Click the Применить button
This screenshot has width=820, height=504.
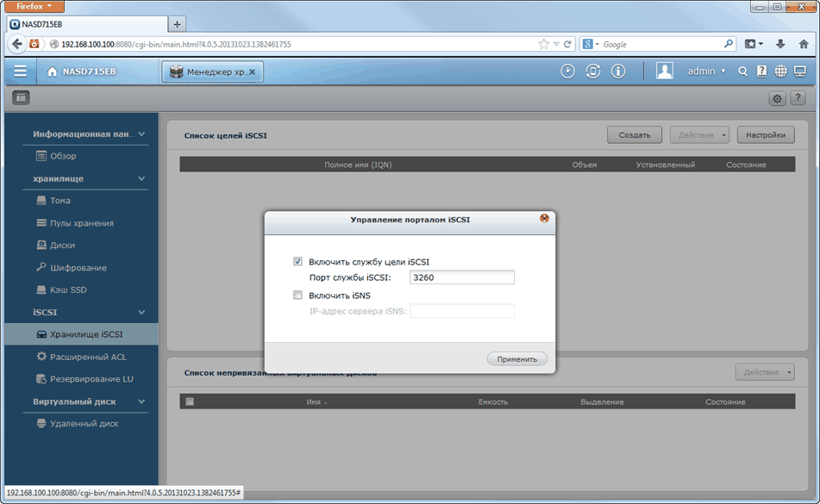click(x=516, y=359)
